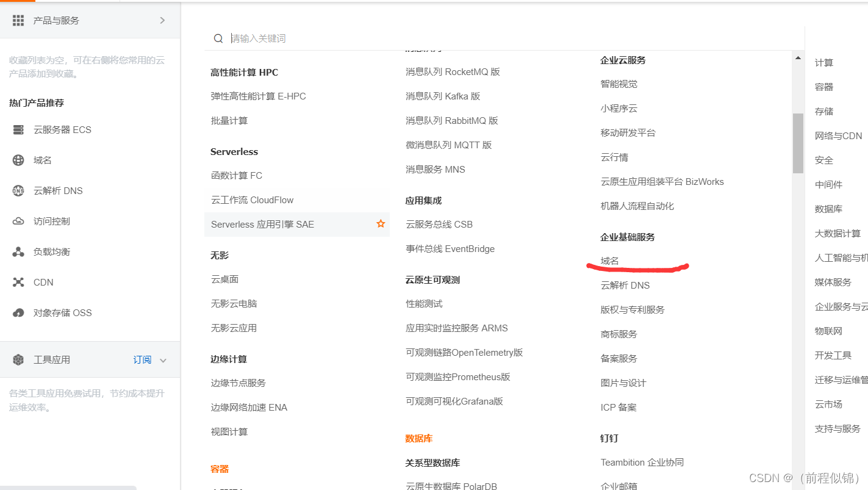Click the 云服务器 ECS server icon
868x490 pixels.
pyautogui.click(x=18, y=129)
